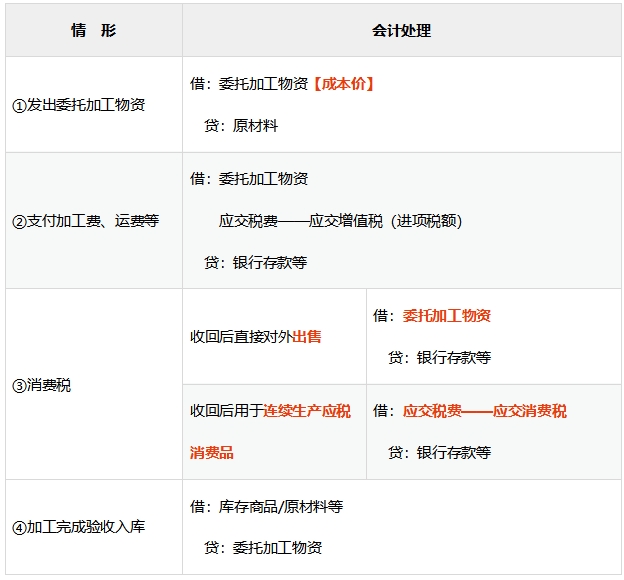Viewport: 624px width, 580px height.
Task: Click red 委托加工物资 in the 消费税 row
Action: (x=446, y=316)
